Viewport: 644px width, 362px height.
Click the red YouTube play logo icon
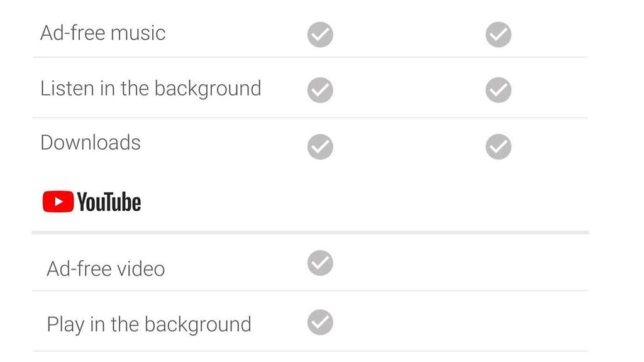click(58, 202)
